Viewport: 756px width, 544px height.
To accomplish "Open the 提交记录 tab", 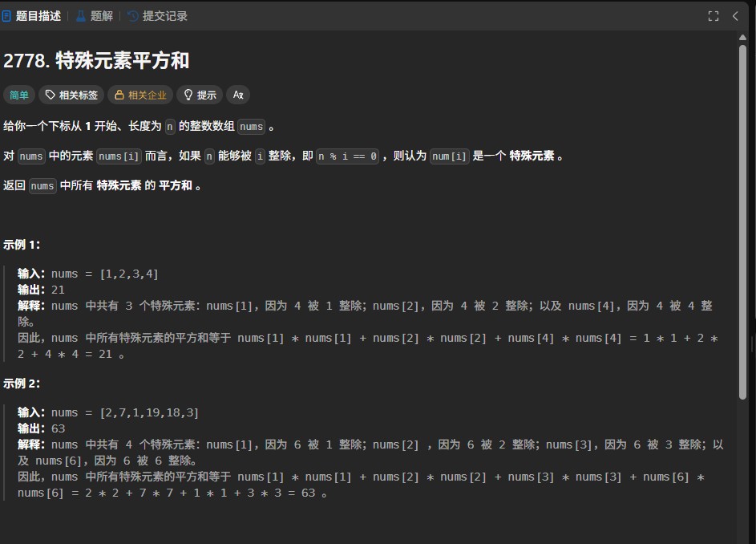I will tap(158, 16).
